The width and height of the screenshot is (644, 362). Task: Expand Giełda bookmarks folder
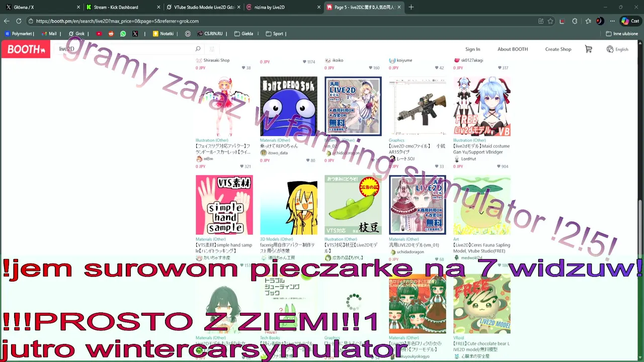[244, 34]
